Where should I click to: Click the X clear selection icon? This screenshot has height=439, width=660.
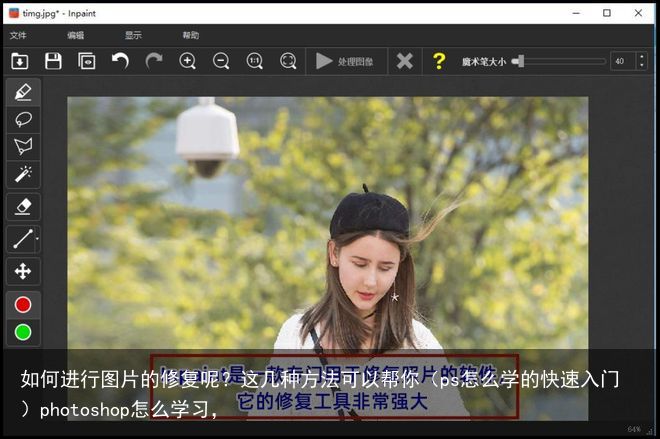tap(405, 61)
